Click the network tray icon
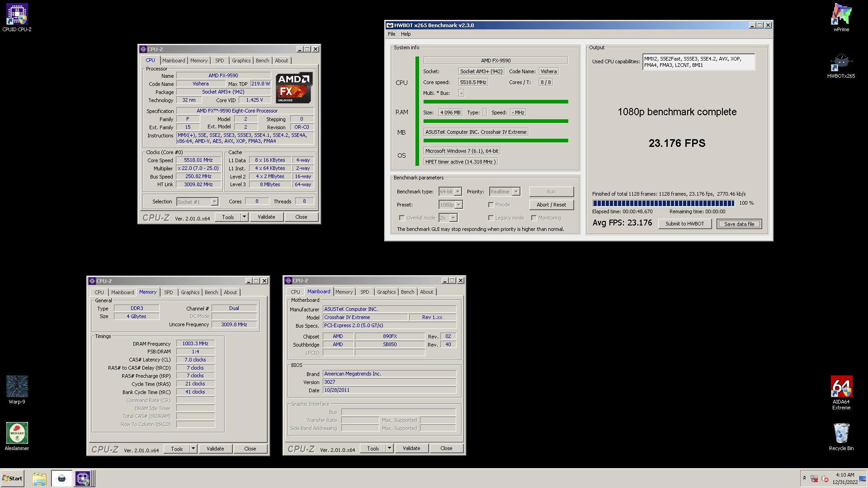Viewport: 868px width, 488px height. pyautogui.click(x=814, y=479)
